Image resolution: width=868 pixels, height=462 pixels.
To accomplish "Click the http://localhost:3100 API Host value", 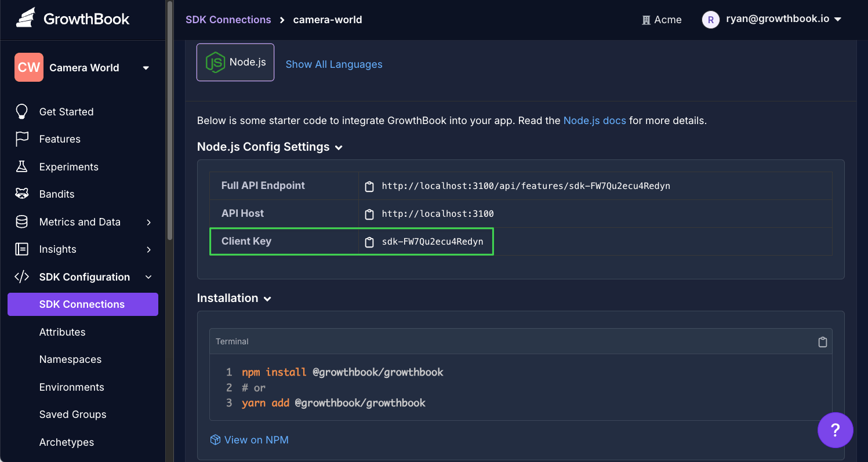I will pyautogui.click(x=438, y=214).
